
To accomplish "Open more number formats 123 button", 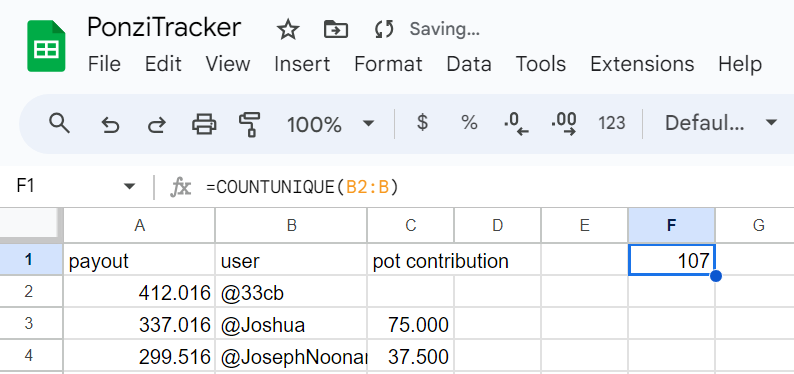I will 611,123.
